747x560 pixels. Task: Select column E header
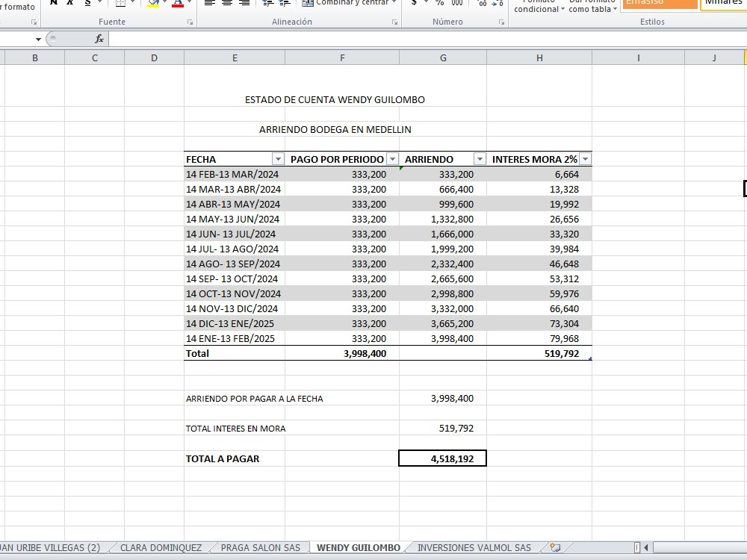[x=235, y=57]
